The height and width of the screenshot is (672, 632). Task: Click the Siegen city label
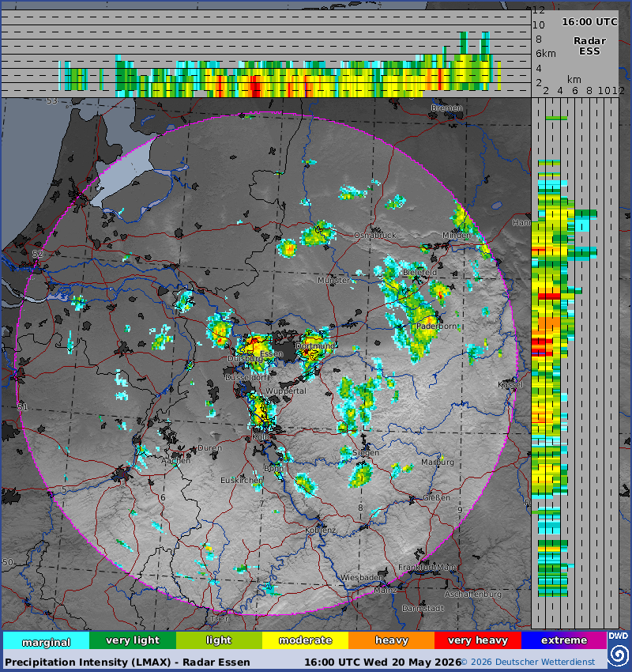pyautogui.click(x=366, y=452)
